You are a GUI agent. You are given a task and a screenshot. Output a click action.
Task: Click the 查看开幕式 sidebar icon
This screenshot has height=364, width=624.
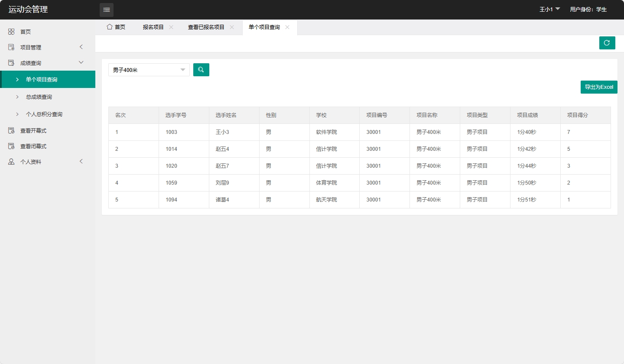pos(11,130)
